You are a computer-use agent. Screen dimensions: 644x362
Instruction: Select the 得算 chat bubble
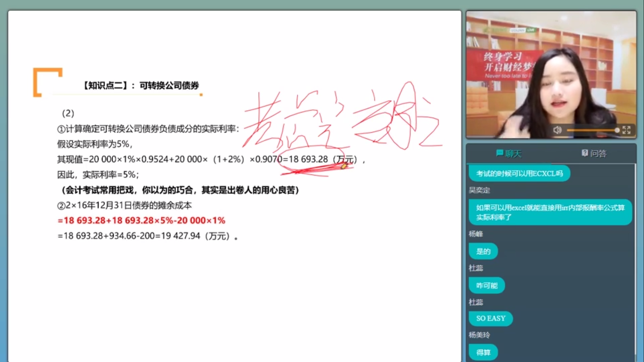[483, 353]
